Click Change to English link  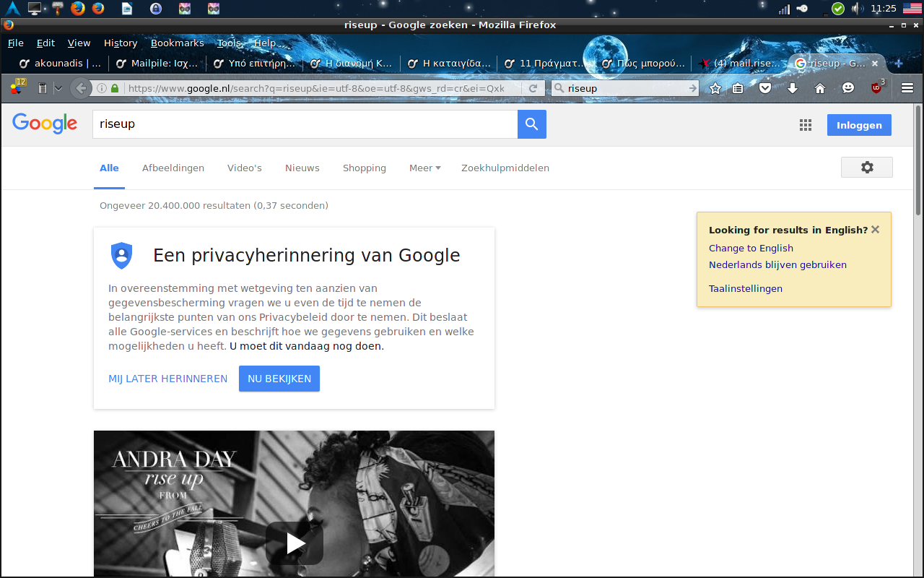click(x=751, y=248)
